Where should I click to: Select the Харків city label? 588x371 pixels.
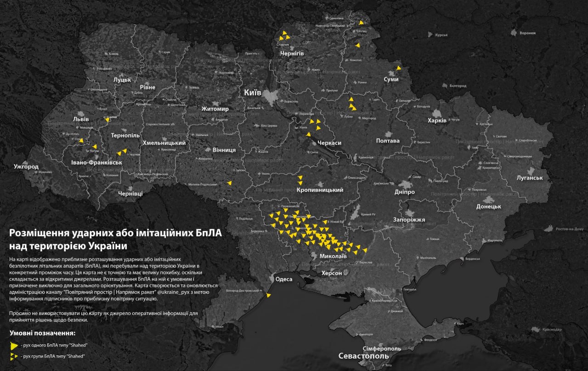[437, 120]
